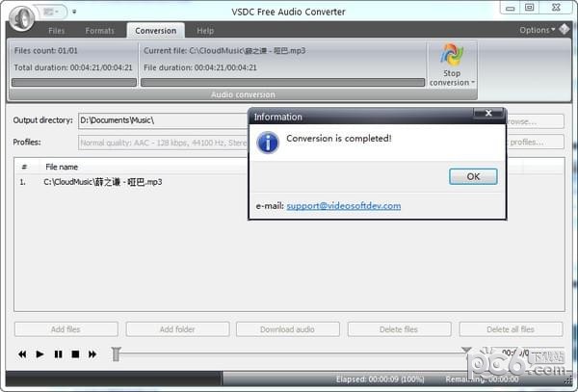The image size is (578, 392).
Task: Click the Elapsed time status text
Action: click(381, 379)
